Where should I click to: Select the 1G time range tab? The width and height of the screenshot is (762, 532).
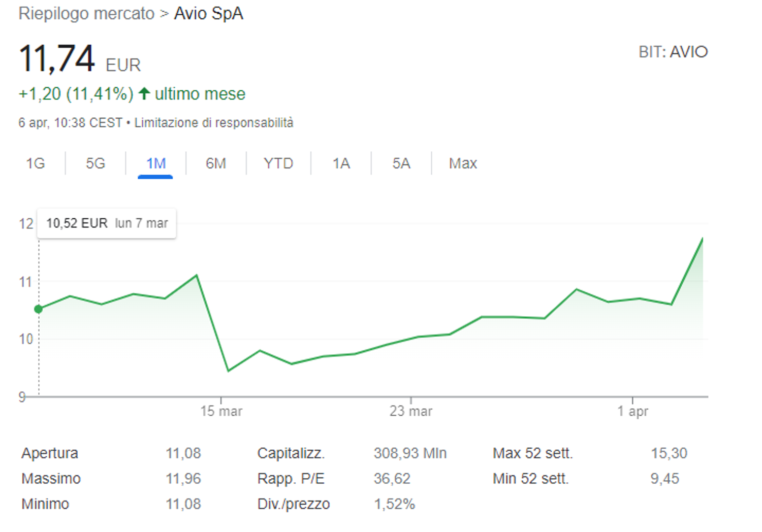pos(36,163)
